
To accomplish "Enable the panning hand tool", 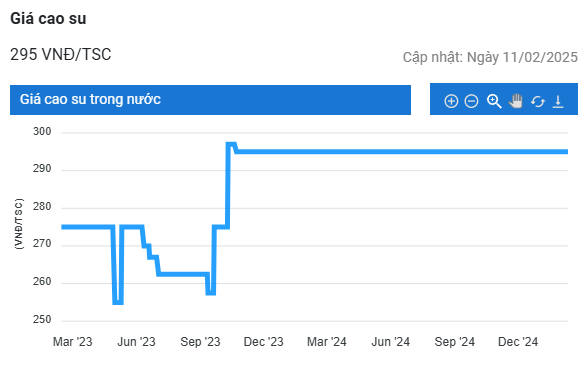I will (515, 101).
